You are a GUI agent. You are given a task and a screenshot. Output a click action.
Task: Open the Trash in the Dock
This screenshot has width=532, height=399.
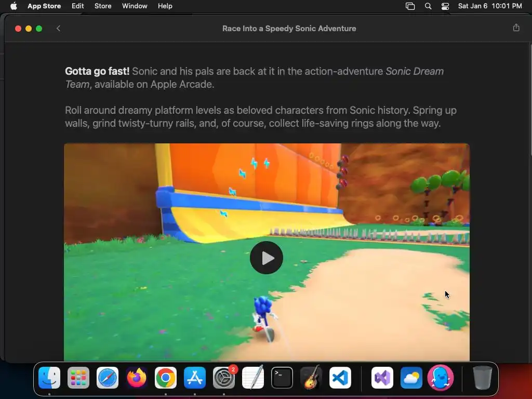point(483,378)
